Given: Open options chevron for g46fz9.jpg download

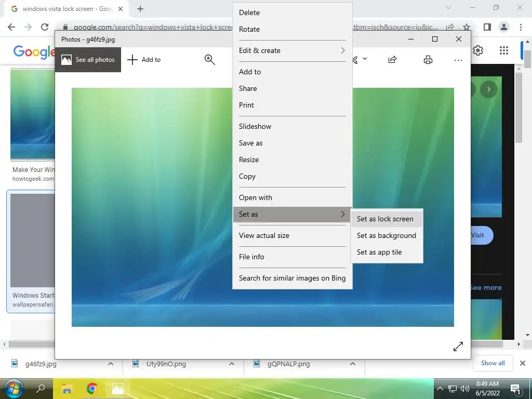Looking at the screenshot, I should tap(111, 364).
